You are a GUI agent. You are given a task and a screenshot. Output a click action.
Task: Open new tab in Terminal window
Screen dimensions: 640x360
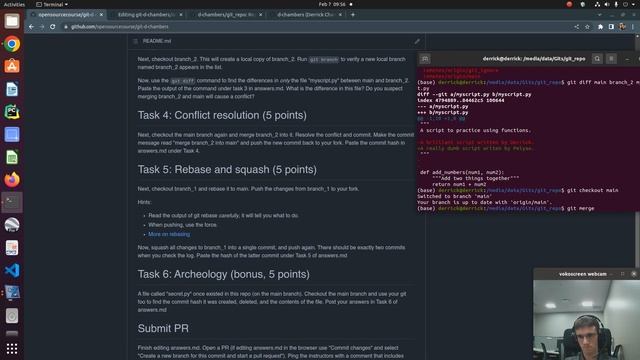point(424,59)
